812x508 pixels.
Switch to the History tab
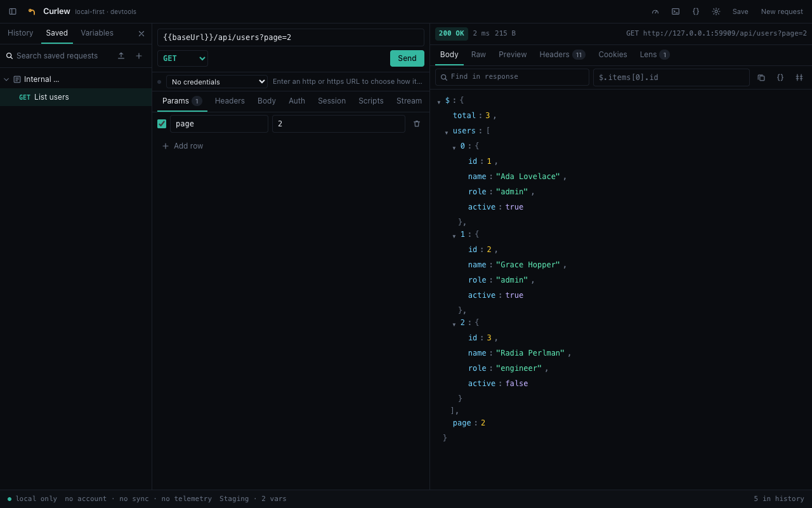coord(20,33)
